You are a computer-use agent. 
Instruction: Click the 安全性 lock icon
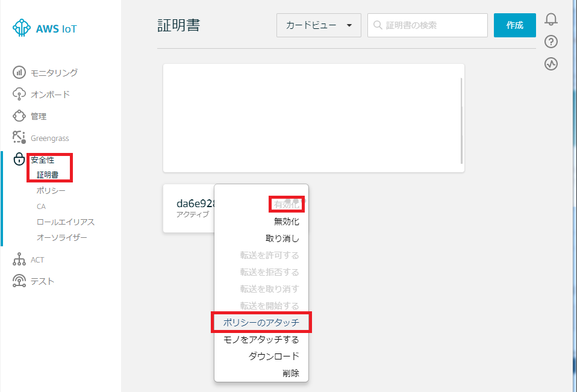coord(19,160)
